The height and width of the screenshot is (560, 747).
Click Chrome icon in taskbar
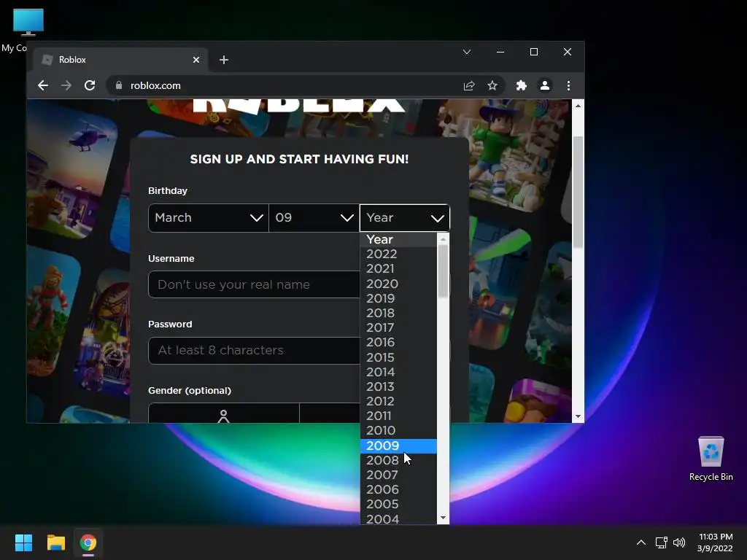[88, 542]
